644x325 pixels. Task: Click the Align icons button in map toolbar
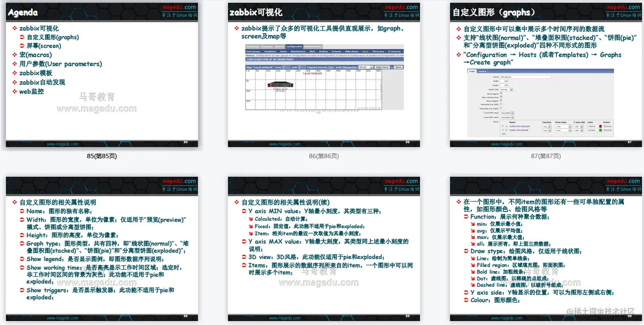(x=382, y=67)
